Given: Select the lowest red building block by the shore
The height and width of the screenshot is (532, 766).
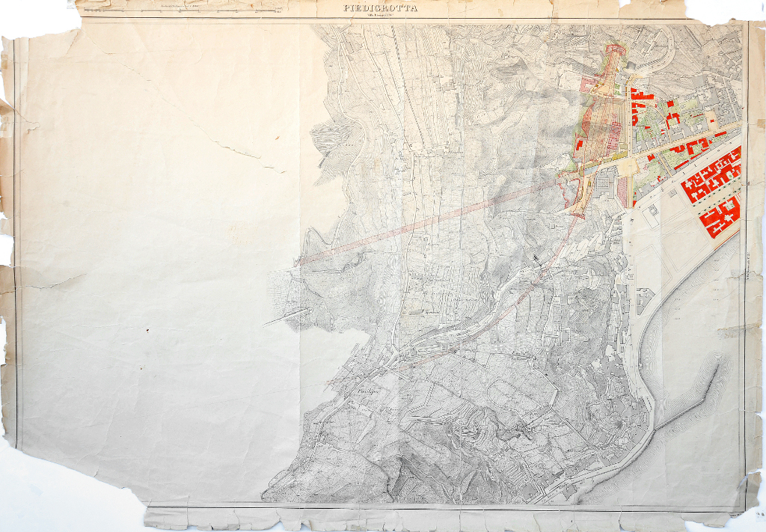Looking at the screenshot, I should coord(720,218).
